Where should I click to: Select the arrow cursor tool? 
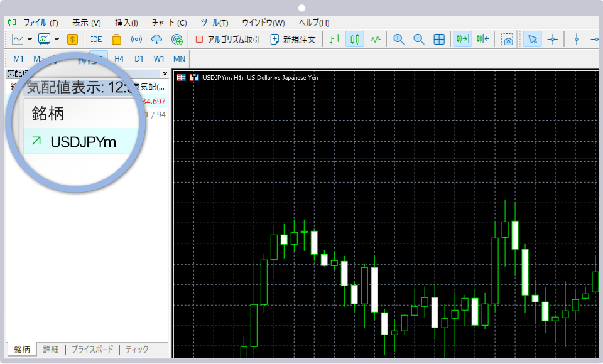pos(533,39)
